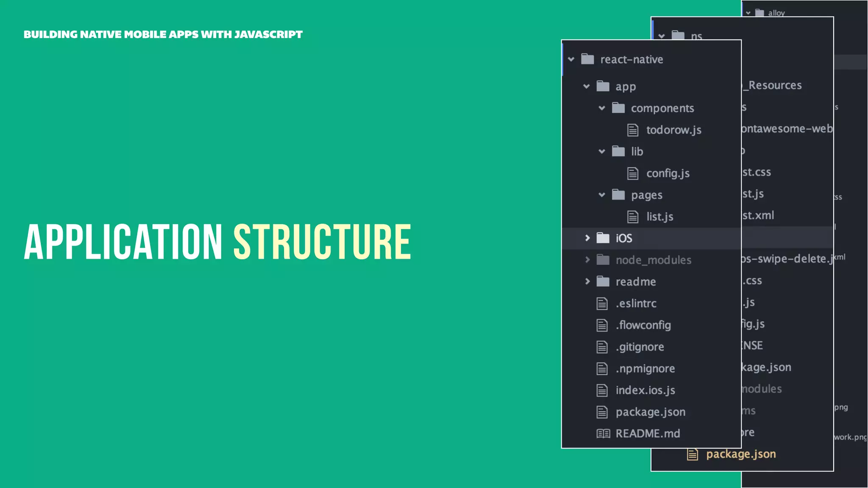The height and width of the screenshot is (488, 868).
Task: Expand the iOS folder chevron
Action: tap(587, 238)
